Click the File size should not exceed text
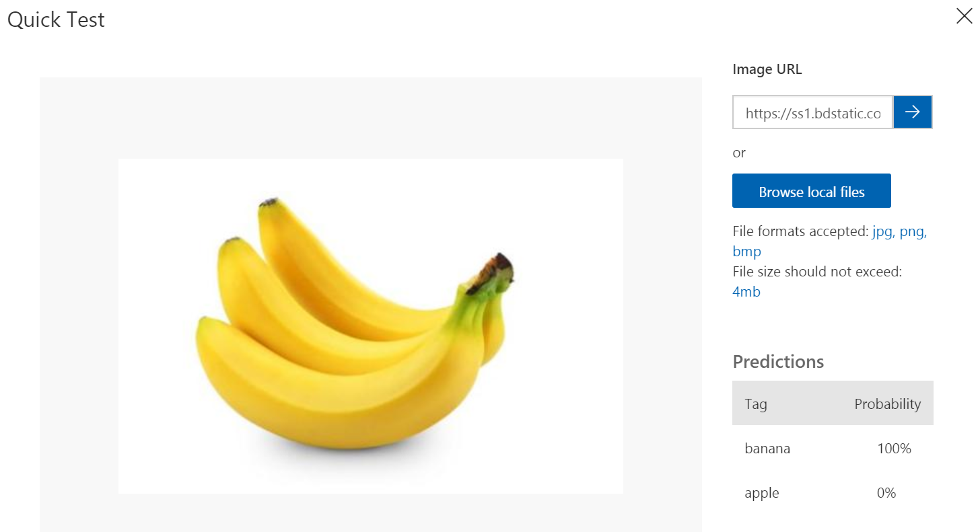980x532 pixels. 817,272
